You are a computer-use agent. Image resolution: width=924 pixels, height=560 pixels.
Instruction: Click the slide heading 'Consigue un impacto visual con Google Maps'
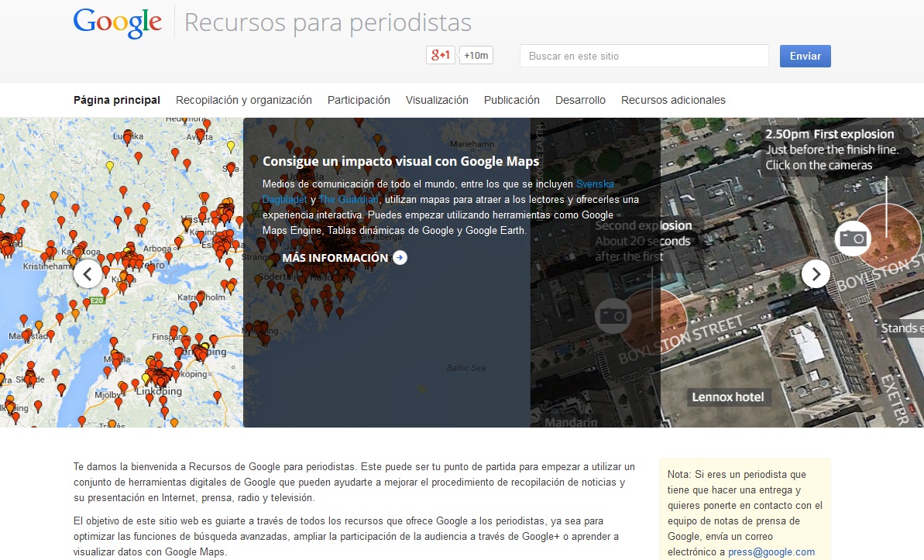click(x=400, y=161)
